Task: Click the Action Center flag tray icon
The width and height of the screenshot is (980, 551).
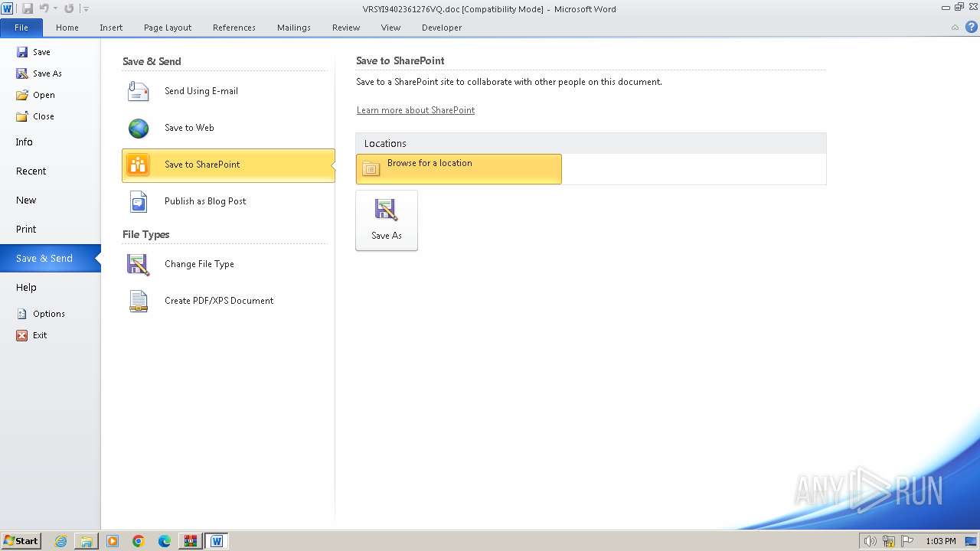Action: click(x=908, y=541)
